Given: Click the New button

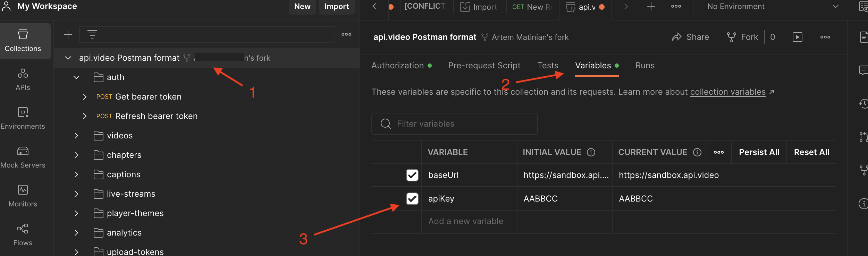Looking at the screenshot, I should pyautogui.click(x=302, y=6).
